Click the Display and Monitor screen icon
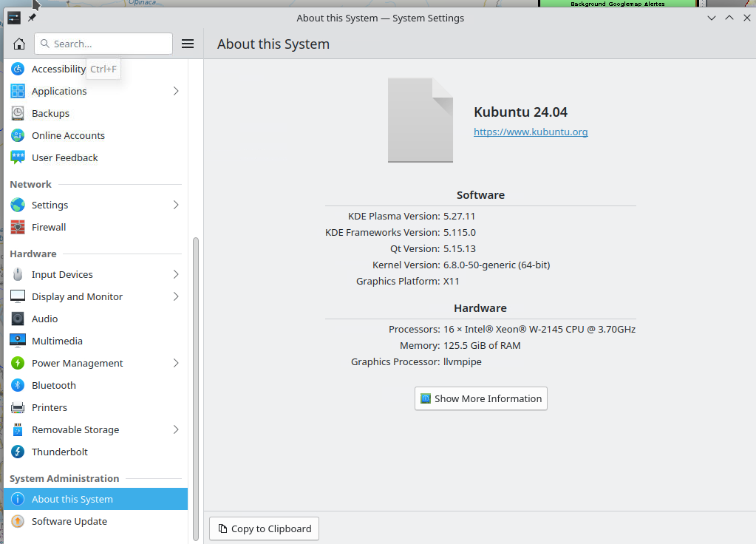Screen dimensions: 756x544 [18, 296]
